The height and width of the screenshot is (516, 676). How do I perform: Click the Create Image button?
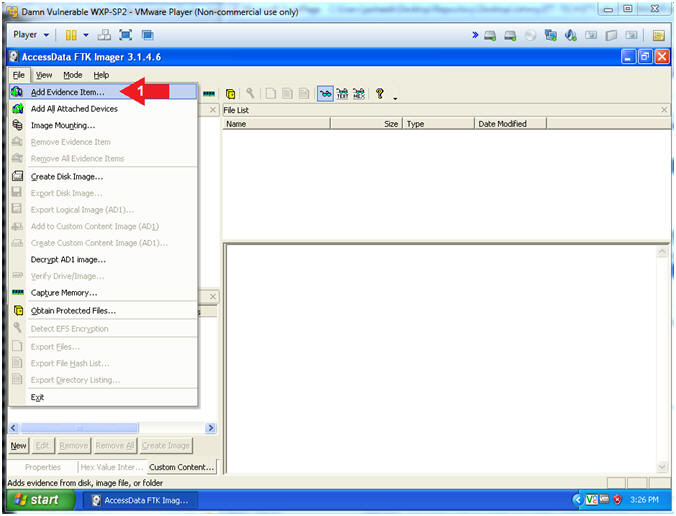(x=166, y=446)
